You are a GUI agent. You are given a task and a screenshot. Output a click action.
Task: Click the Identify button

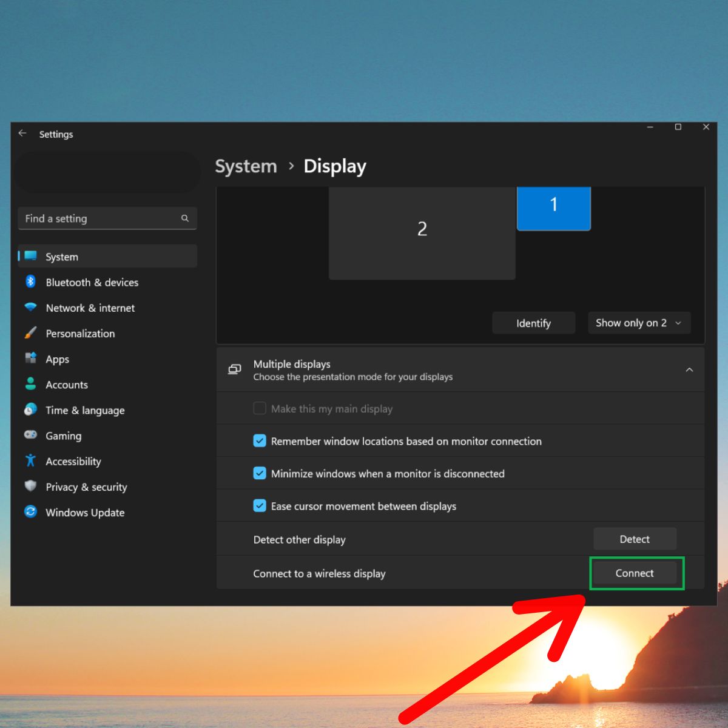tap(533, 323)
